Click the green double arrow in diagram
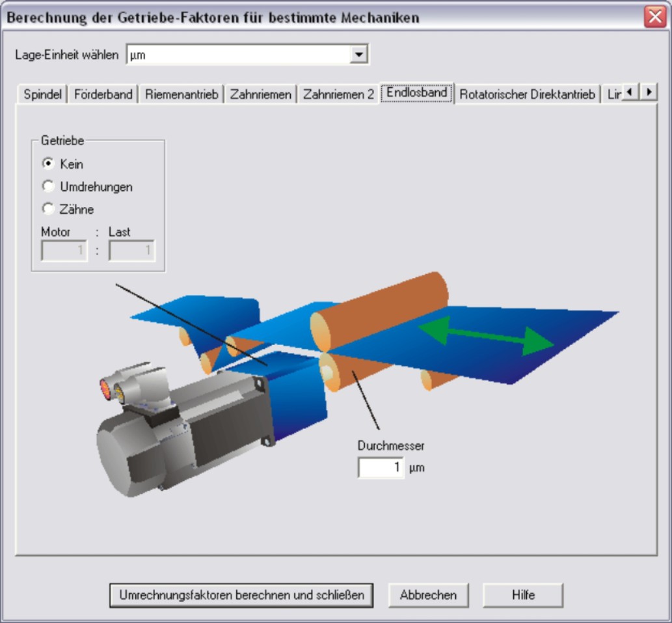 pos(485,337)
